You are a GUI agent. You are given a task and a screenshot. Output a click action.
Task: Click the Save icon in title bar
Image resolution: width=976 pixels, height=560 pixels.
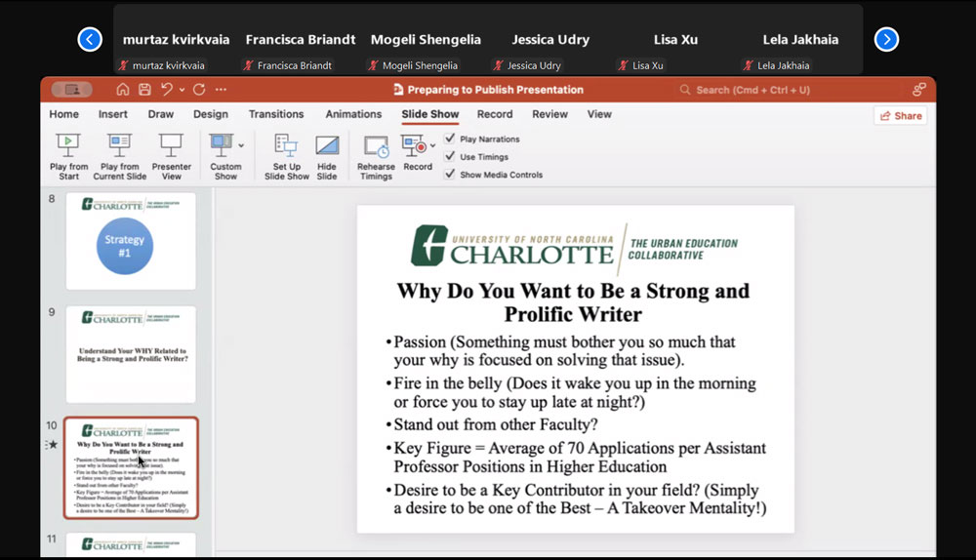(x=144, y=90)
